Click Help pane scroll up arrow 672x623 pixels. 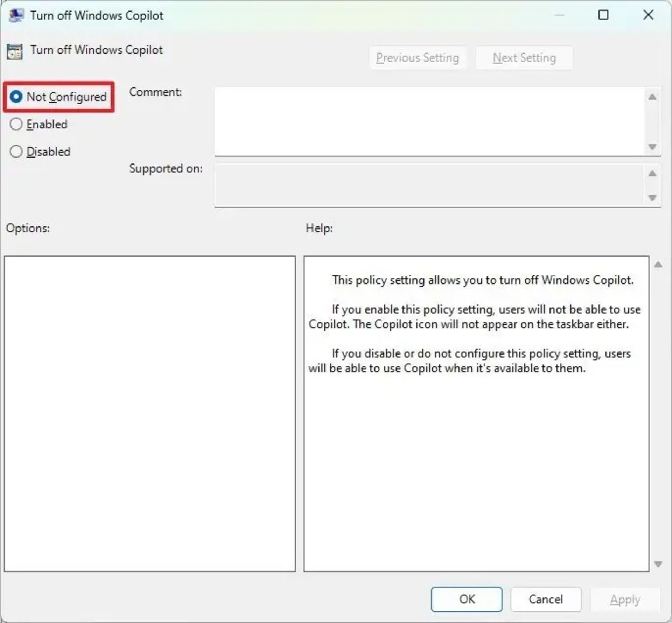coord(658,265)
